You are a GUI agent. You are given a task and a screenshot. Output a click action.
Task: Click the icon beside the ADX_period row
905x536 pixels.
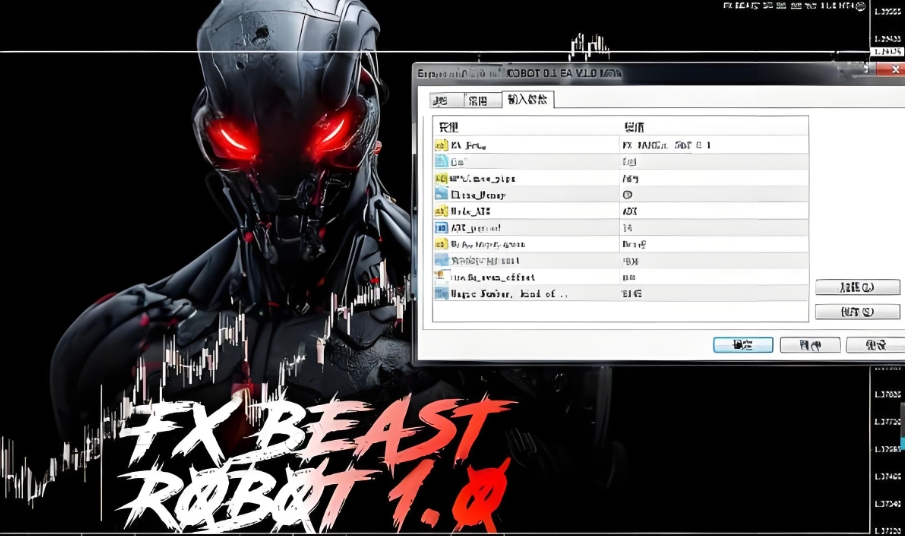pos(441,228)
